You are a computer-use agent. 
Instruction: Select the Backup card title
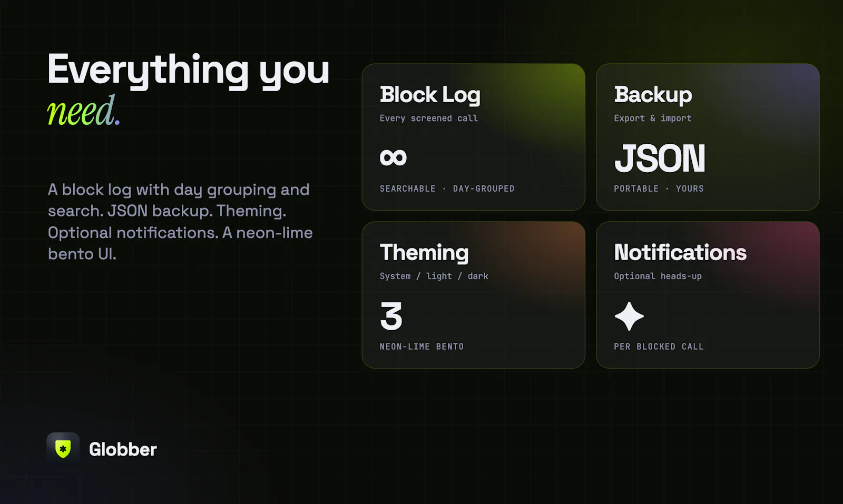pyautogui.click(x=653, y=95)
